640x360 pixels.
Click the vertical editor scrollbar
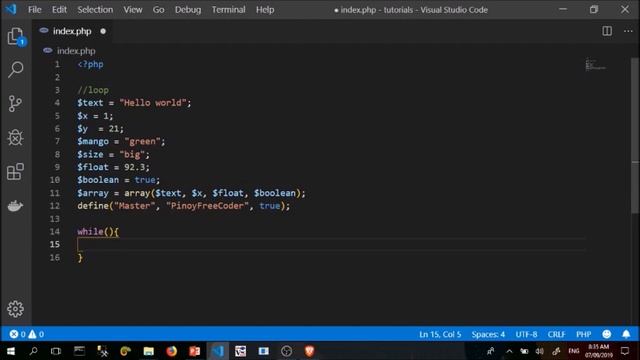tap(636, 135)
